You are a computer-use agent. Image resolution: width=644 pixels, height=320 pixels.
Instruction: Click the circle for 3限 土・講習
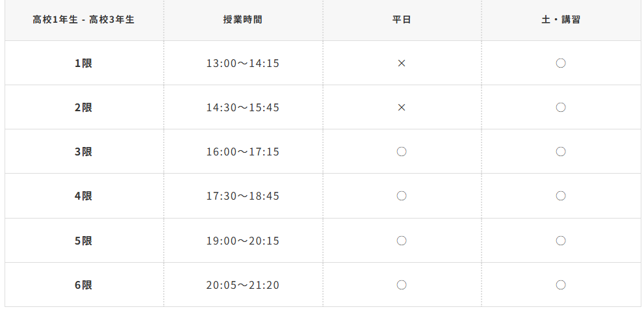[x=561, y=152]
